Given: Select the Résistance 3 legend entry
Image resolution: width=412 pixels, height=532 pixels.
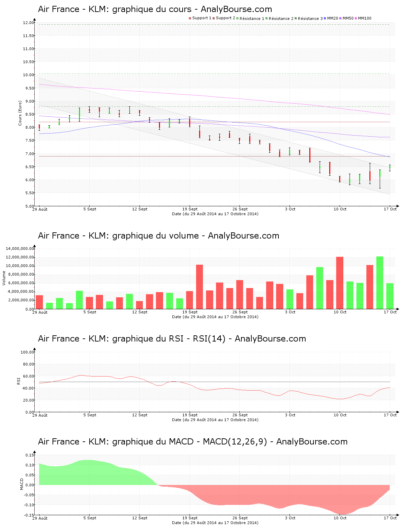Looking at the screenshot, I should (x=310, y=19).
